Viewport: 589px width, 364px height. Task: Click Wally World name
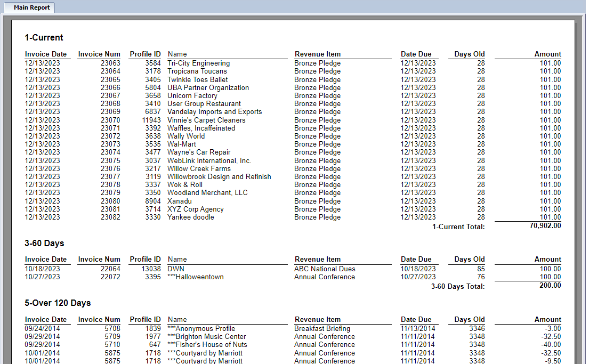point(187,136)
